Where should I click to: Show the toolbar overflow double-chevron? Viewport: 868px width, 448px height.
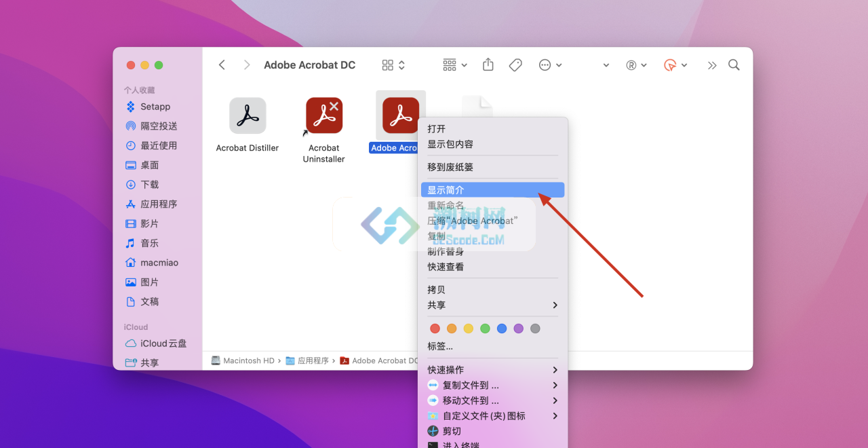(x=711, y=65)
